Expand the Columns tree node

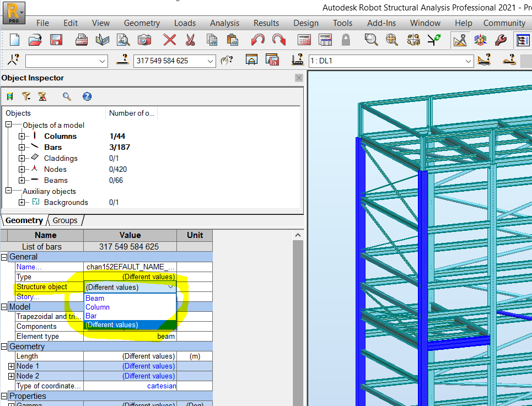[21, 136]
